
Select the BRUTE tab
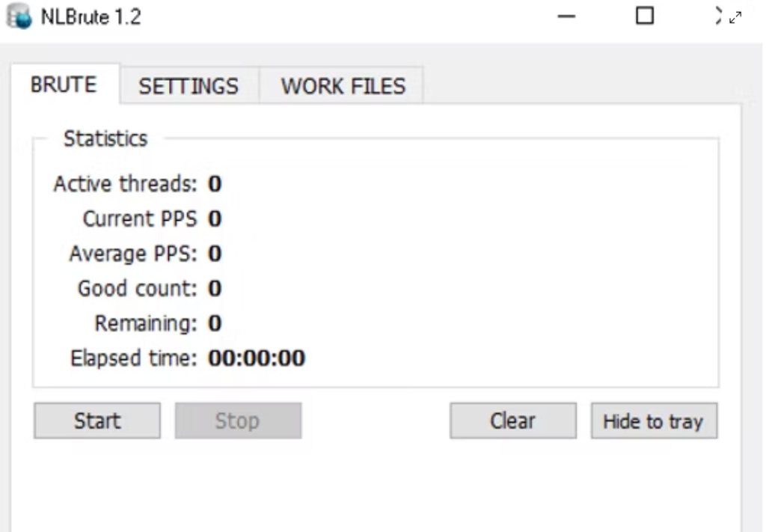pos(64,85)
